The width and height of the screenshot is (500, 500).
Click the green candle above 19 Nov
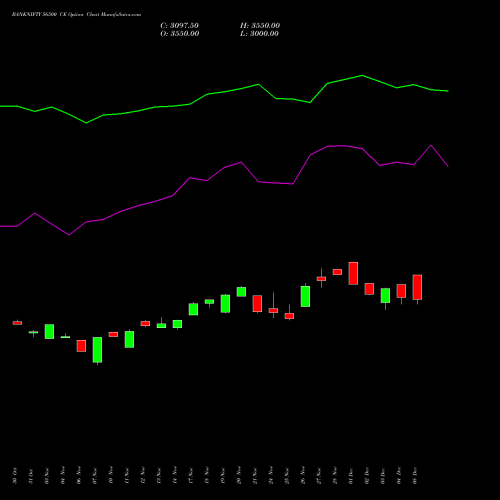click(225, 304)
